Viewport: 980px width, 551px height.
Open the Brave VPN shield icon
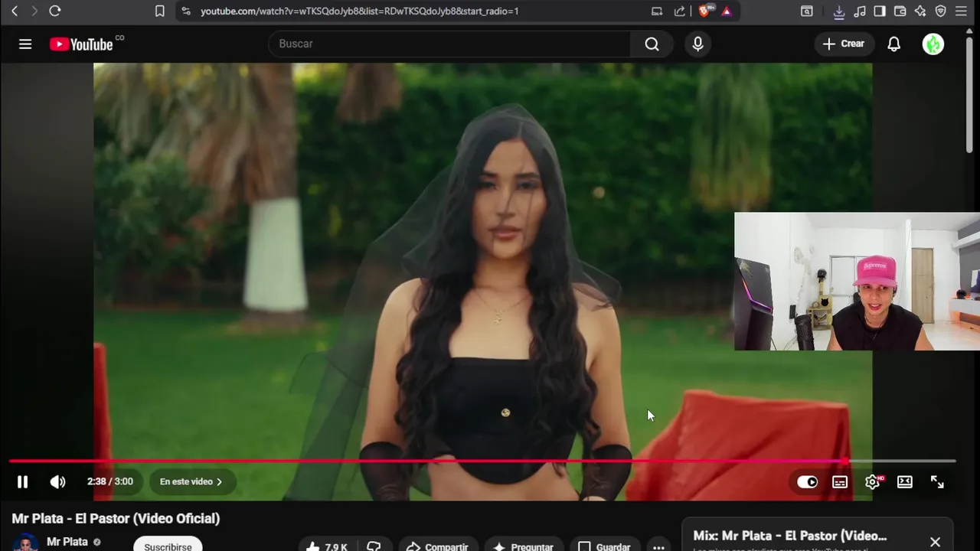tap(941, 11)
